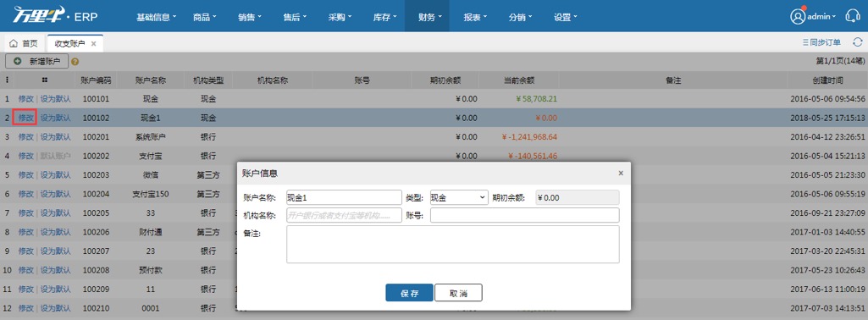The height and width of the screenshot is (320, 868).
Task: Switch to the 首页 tab
Action: pyautogui.click(x=24, y=43)
